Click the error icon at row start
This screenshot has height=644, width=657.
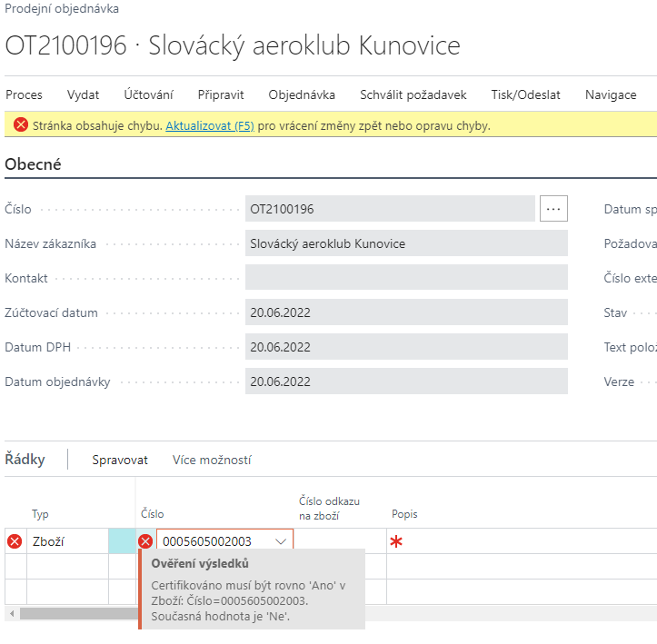pos(15,542)
